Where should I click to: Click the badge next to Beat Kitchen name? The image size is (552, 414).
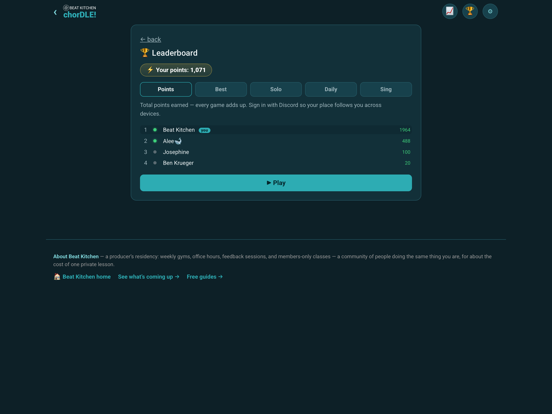(x=205, y=130)
